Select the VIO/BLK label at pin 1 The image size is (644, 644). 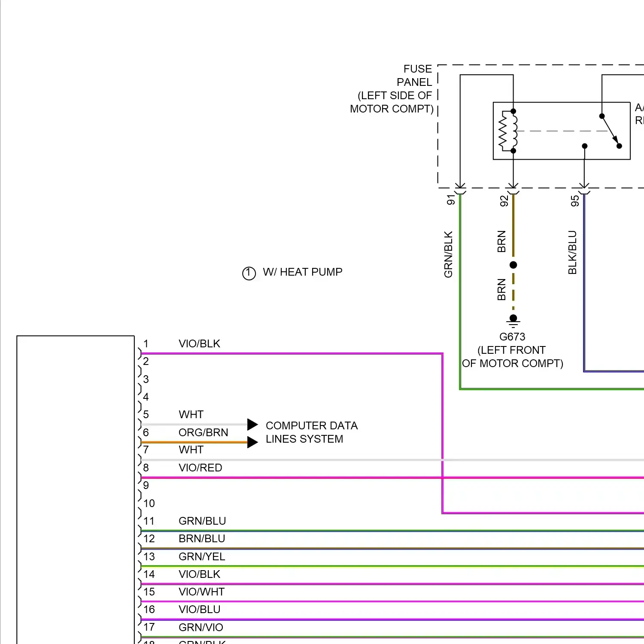(x=199, y=343)
